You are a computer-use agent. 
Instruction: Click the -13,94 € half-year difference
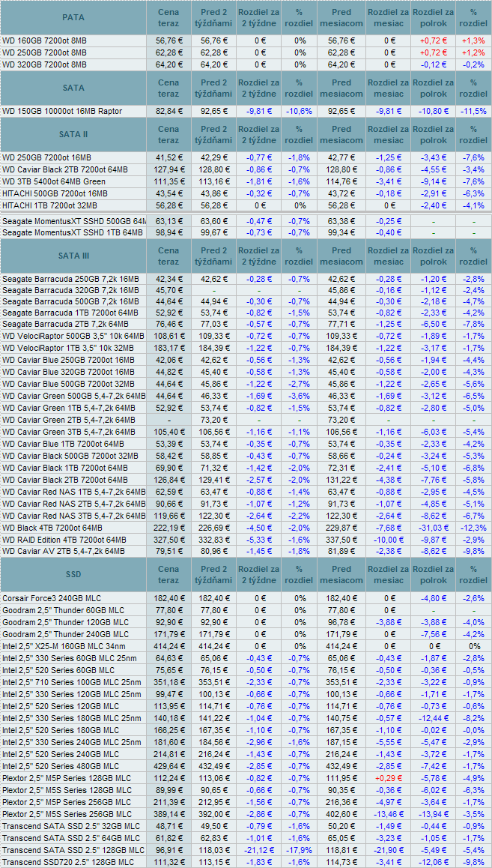point(434,814)
